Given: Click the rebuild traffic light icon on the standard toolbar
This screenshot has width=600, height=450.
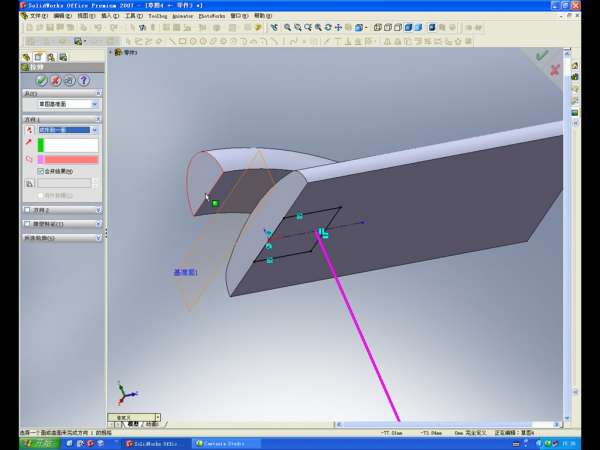Looking at the screenshot, I should tap(153, 28).
